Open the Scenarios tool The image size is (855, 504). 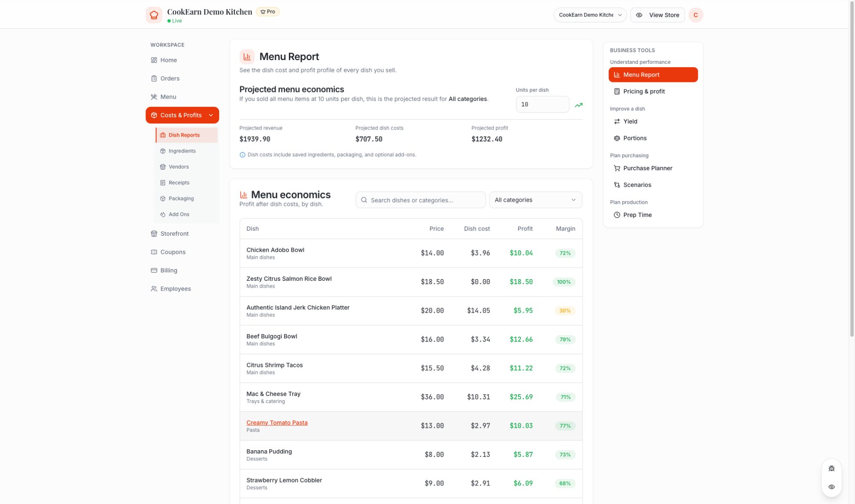coord(653,185)
